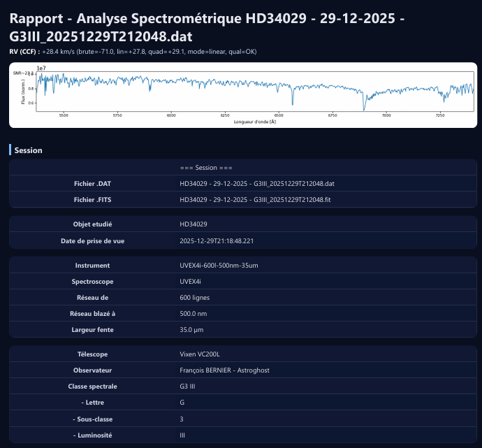Screen dimensions: 482x448
Task: Select the Fichier .DAT filename value
Action: pos(257,184)
